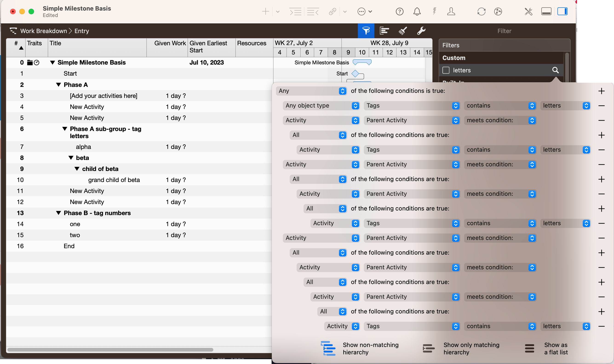Viewport: 614px width, 364px height.
Task: Enable the letters custom filter checkbox
Action: (446, 70)
